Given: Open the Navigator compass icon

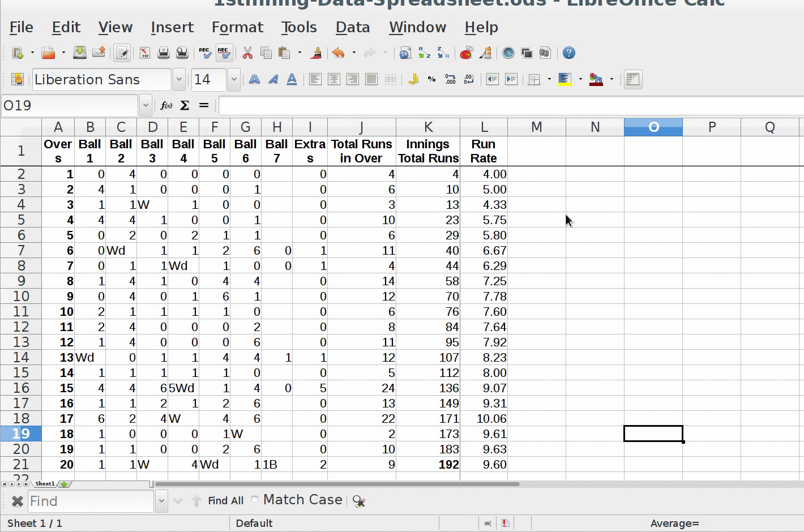Looking at the screenshot, I should pyautogui.click(x=508, y=53).
